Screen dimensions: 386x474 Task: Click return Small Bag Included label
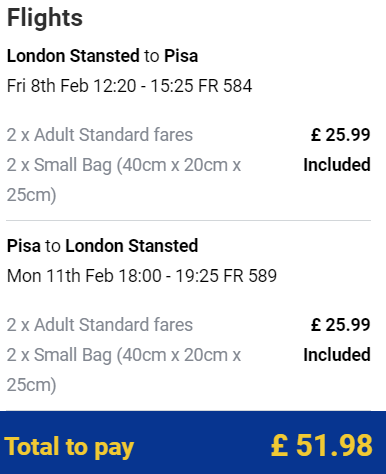tap(337, 355)
